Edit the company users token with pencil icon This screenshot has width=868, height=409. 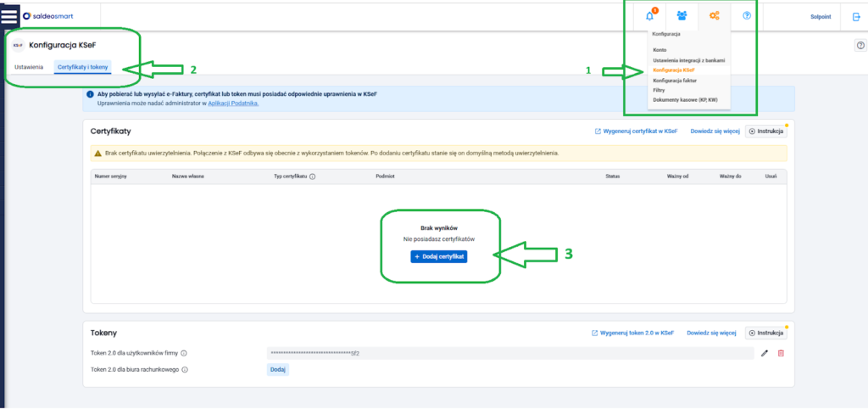(765, 353)
